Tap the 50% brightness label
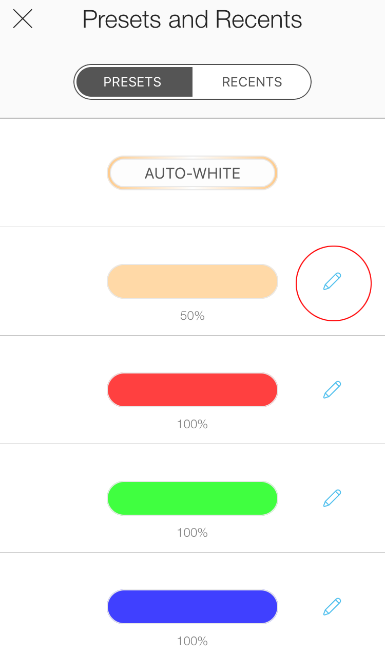This screenshot has height=660, width=385. [x=192, y=316]
